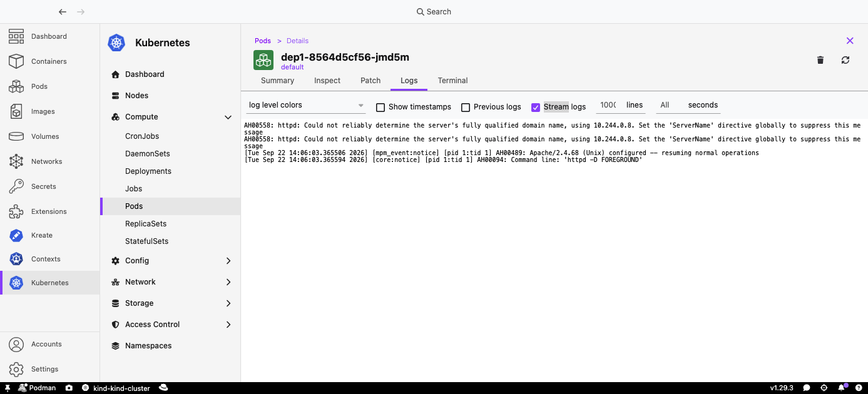Enable Previous logs checkbox

(465, 108)
